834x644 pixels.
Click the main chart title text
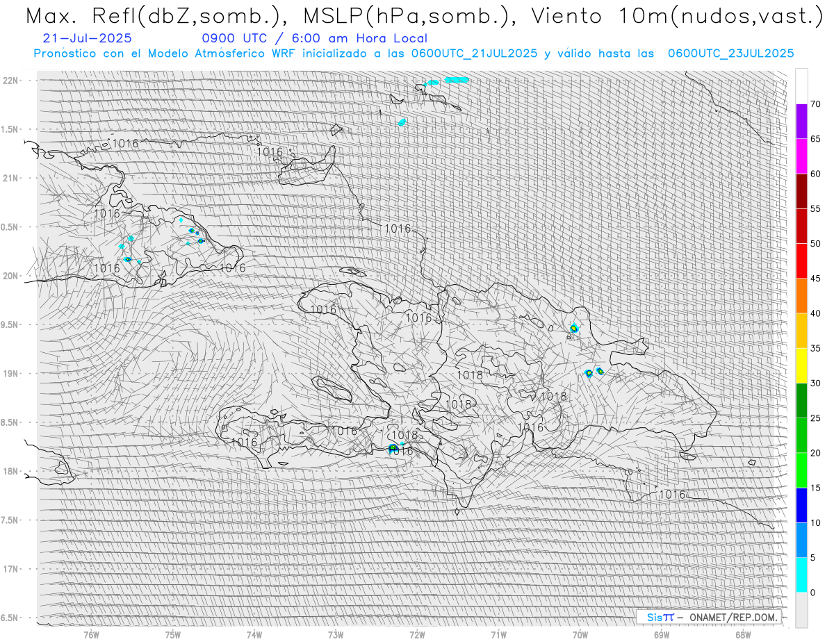(x=423, y=16)
